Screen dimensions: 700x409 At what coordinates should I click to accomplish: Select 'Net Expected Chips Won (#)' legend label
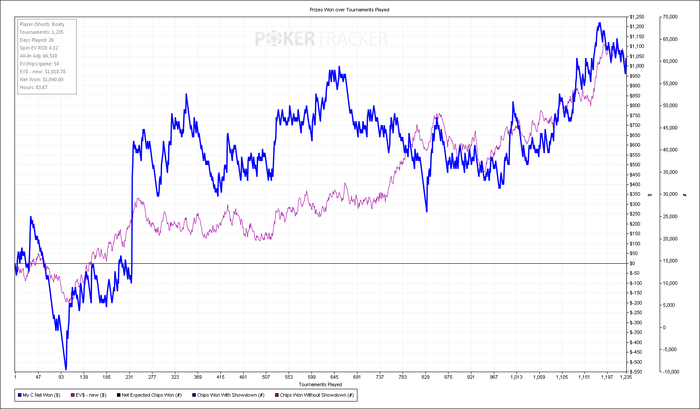(152, 395)
